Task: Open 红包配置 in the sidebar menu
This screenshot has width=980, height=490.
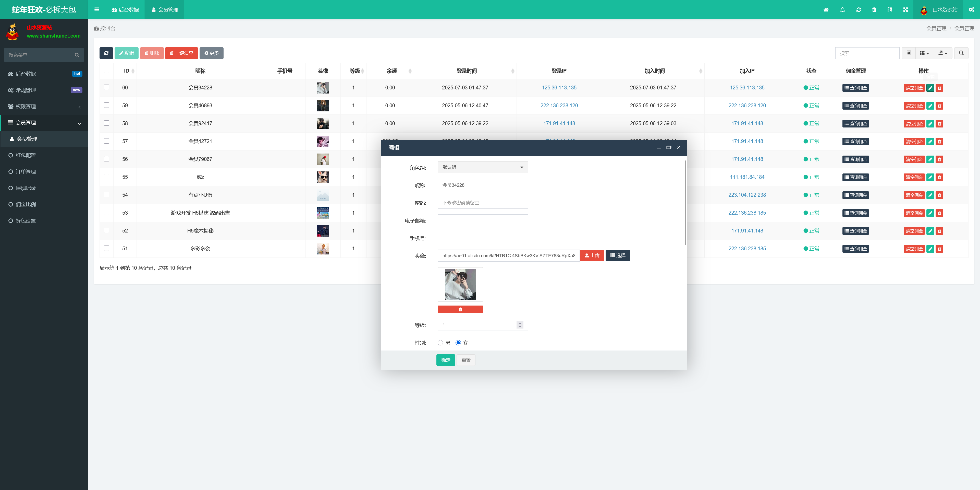Action: coord(26,155)
